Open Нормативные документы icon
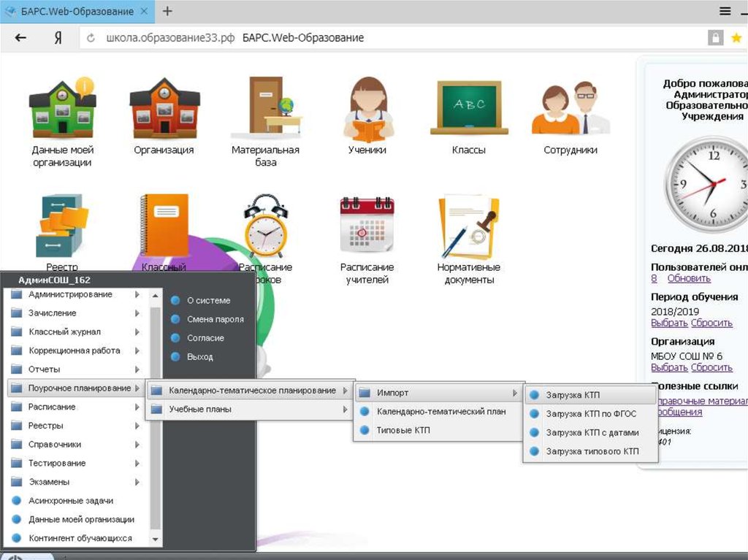Image resolution: width=748 pixels, height=560 pixels. [468, 227]
